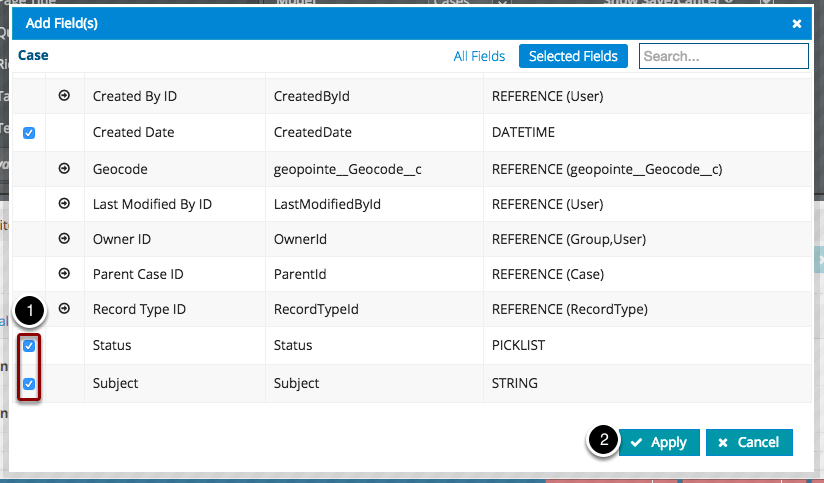Select the Subject field label

coord(115,383)
